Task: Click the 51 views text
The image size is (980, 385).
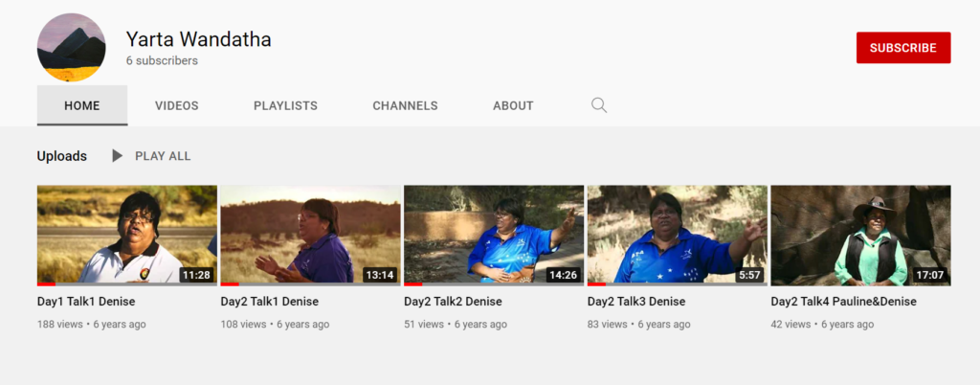Action: pos(424,325)
